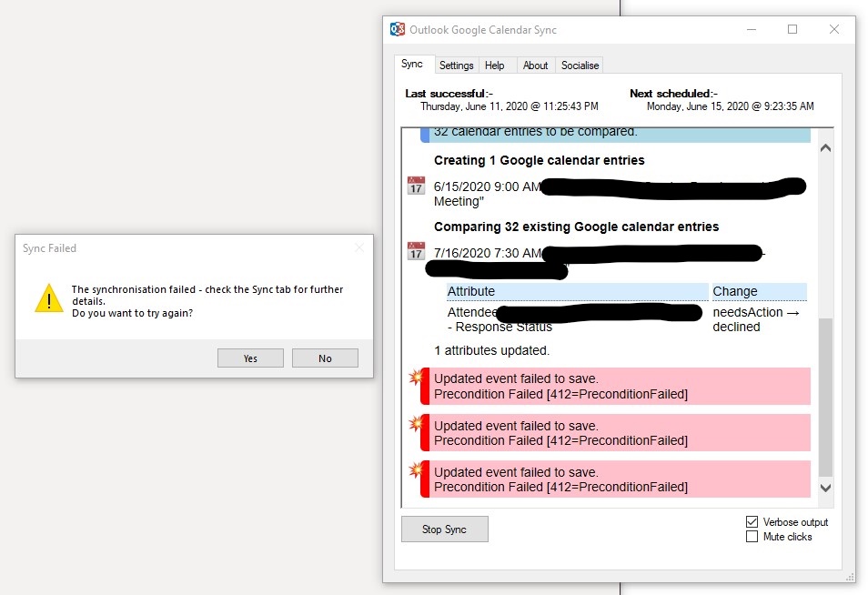Click calendar icon beside 6/15/2020 9:00 AM entry
The height and width of the screenshot is (595, 868).
416,186
